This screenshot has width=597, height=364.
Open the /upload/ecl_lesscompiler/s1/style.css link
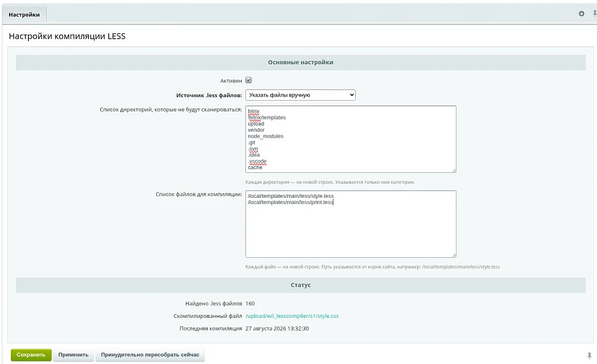[292, 316]
